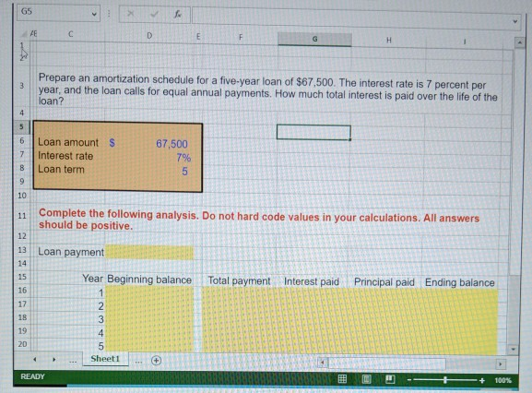The height and width of the screenshot is (393, 532).
Task: Select column I header
Action: click(465, 42)
